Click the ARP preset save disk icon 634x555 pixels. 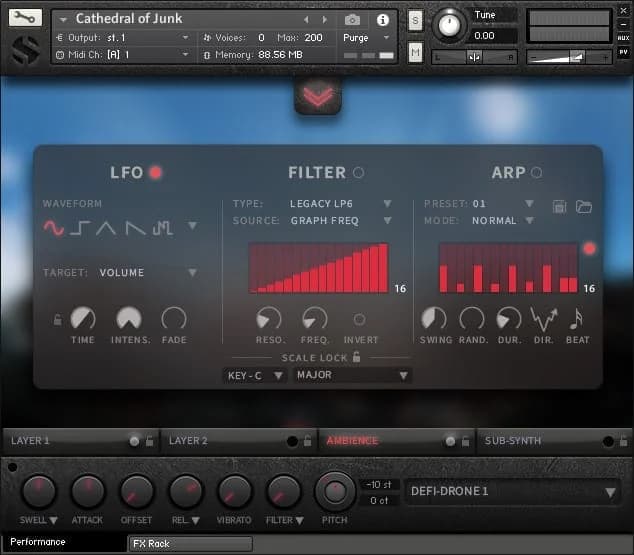[x=560, y=206]
